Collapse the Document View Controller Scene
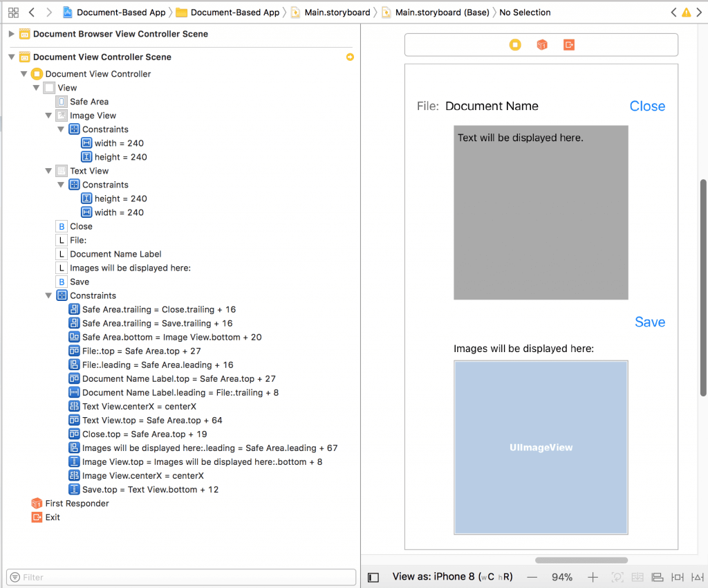The image size is (708, 588). 11,57
